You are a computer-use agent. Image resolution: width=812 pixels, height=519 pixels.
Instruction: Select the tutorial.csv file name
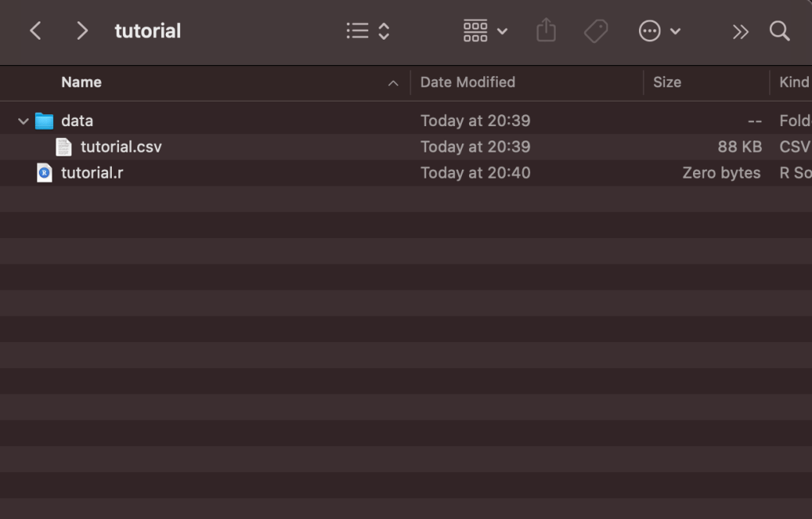click(121, 147)
